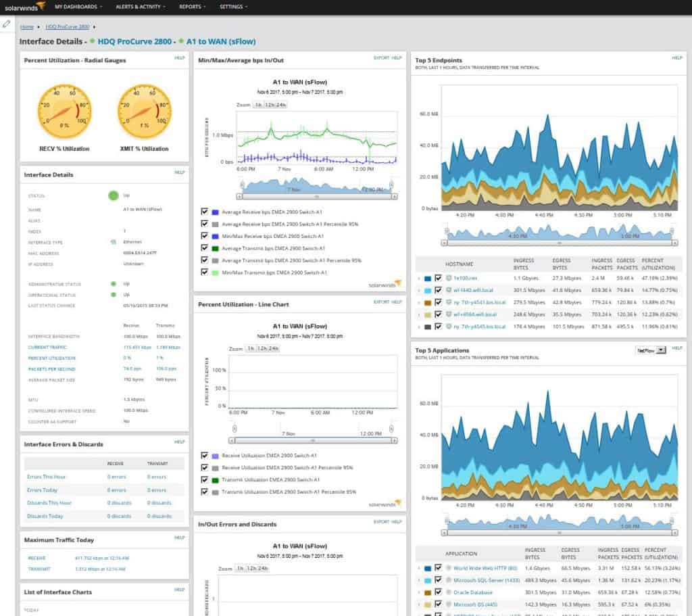Click the SolarWinds logo
This screenshot has height=616, width=692.
click(25, 7)
